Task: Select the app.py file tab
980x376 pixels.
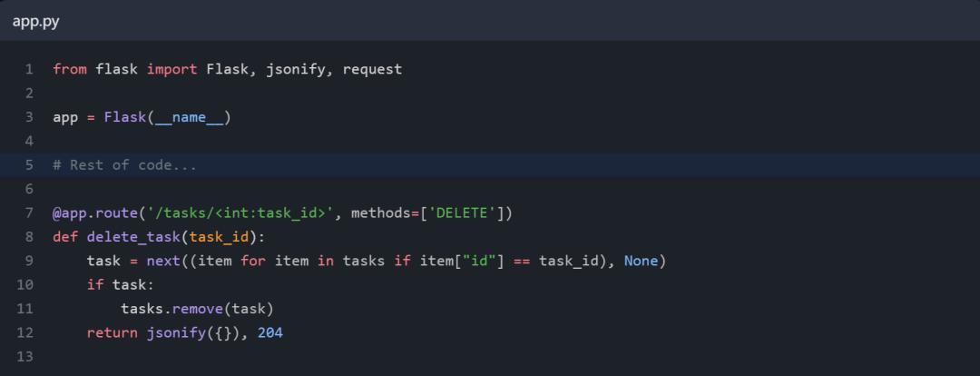Action: coord(36,21)
